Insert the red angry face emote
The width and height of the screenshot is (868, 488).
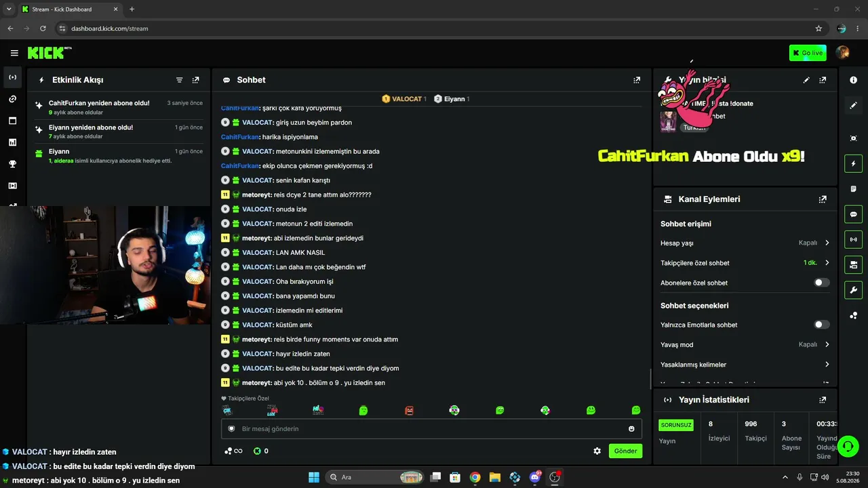click(x=409, y=410)
